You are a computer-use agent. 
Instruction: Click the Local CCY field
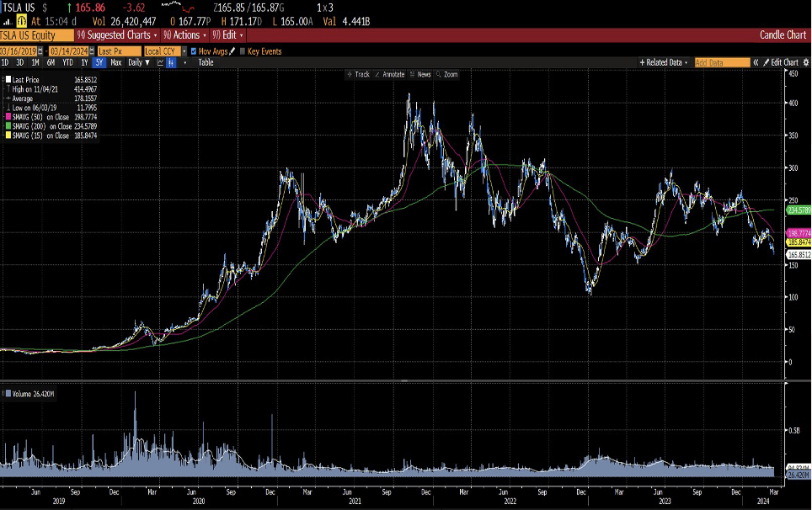pos(162,51)
